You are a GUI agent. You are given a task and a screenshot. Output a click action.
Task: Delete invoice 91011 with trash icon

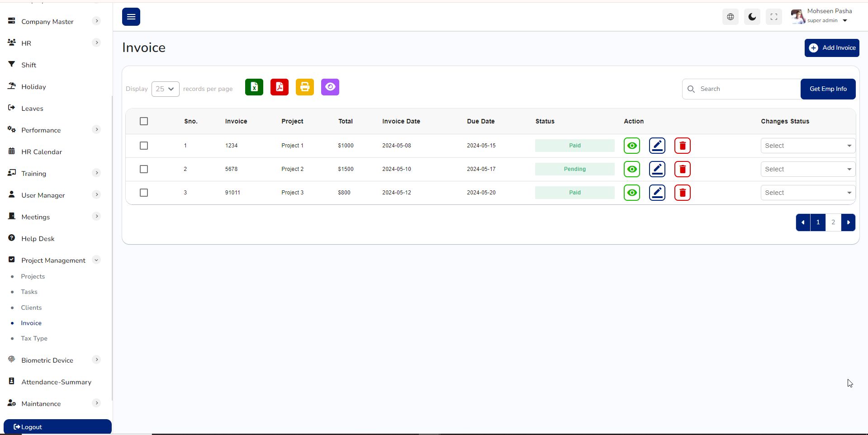click(x=682, y=193)
